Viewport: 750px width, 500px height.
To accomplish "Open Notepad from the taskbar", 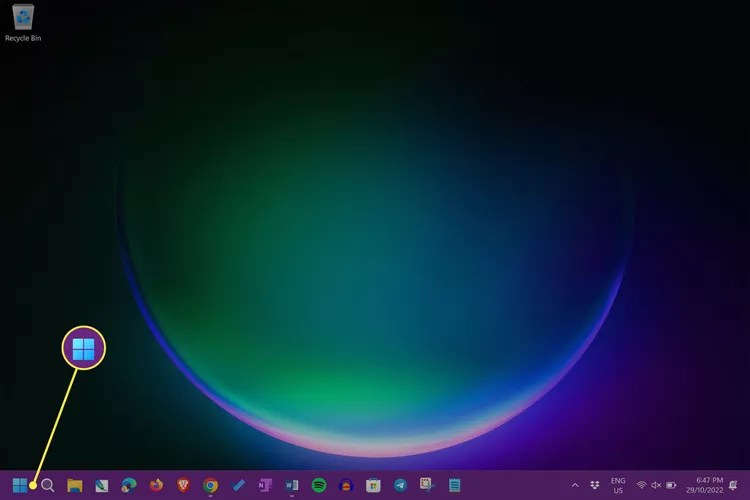I will coord(454,485).
